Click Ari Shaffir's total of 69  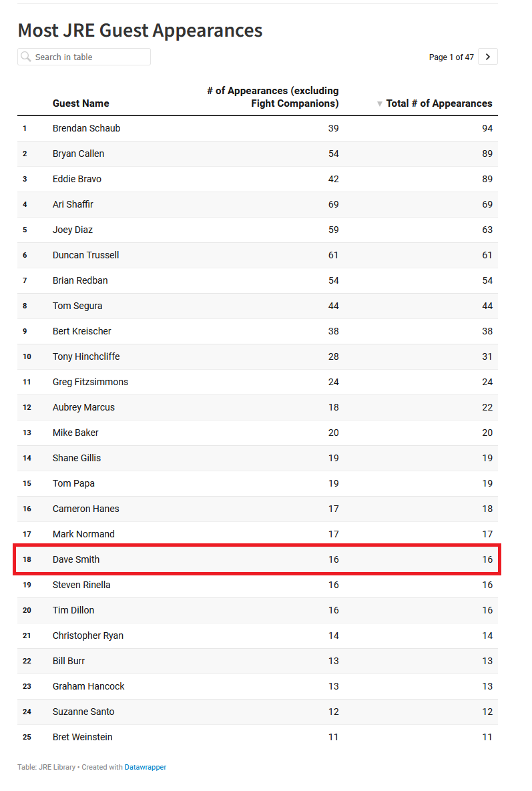487,204
